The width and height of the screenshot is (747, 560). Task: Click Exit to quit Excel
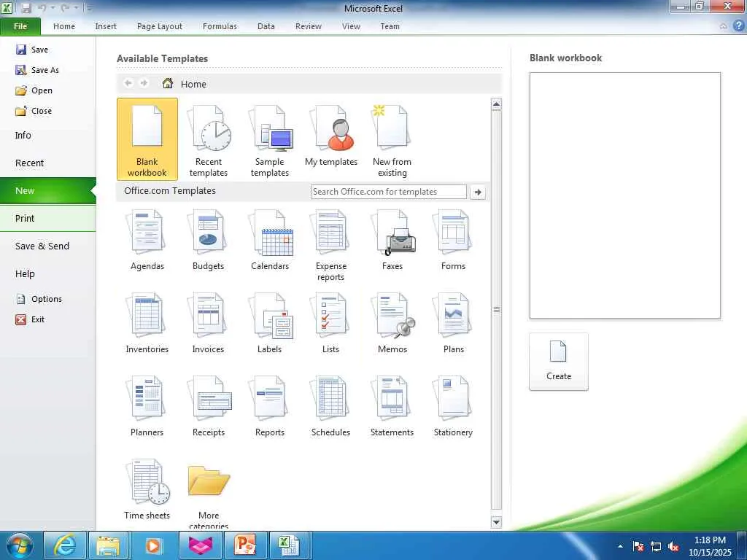[30, 319]
